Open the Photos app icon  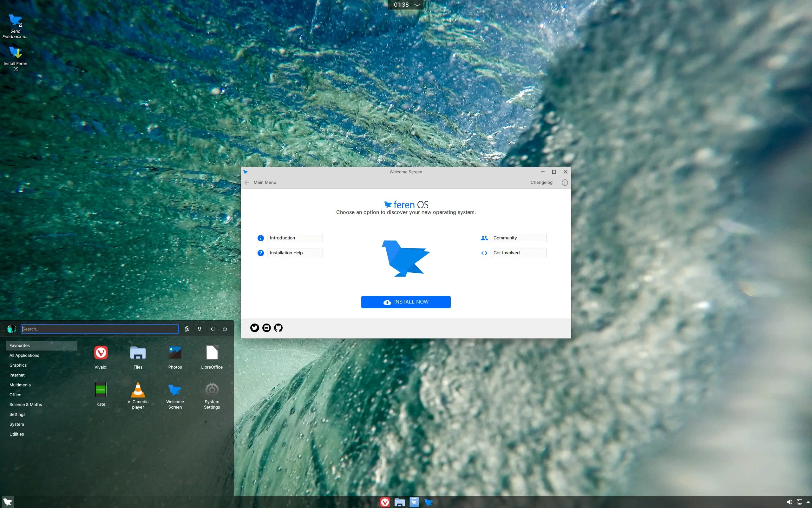[x=175, y=353]
